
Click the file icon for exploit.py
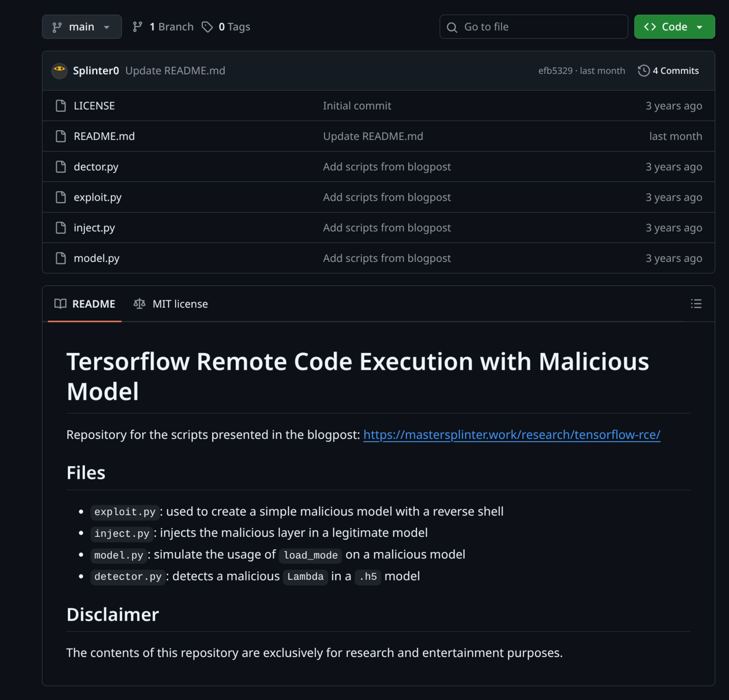tap(61, 197)
